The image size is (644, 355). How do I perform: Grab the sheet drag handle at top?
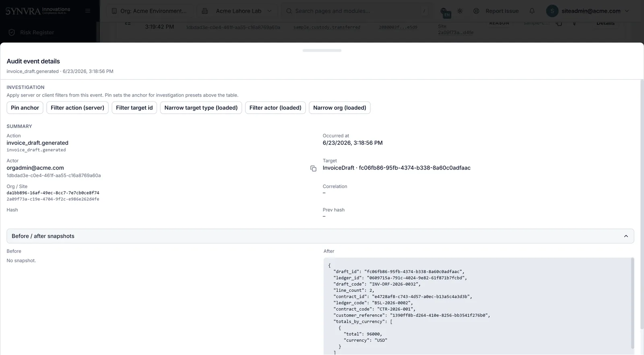[322, 51]
